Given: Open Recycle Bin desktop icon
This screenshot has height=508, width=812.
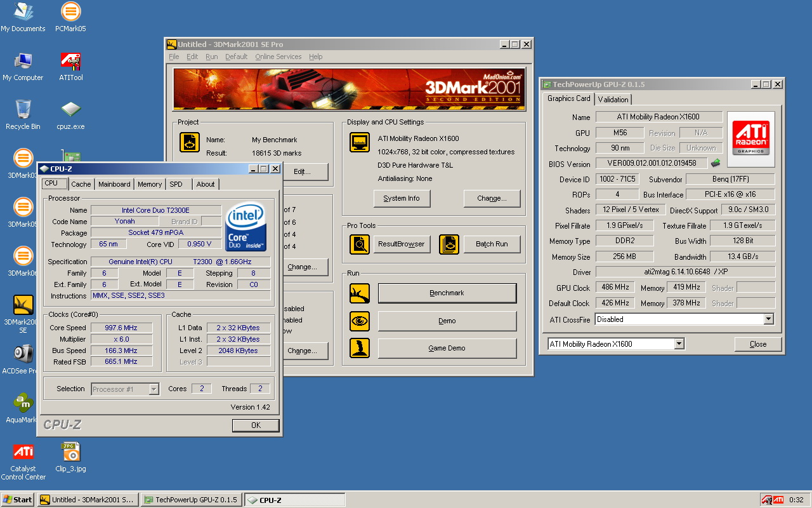Looking at the screenshot, I should point(23,116).
